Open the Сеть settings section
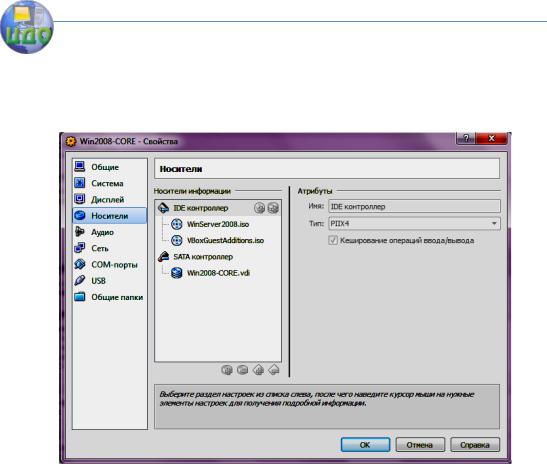The height and width of the screenshot is (464, 547). click(x=110, y=248)
